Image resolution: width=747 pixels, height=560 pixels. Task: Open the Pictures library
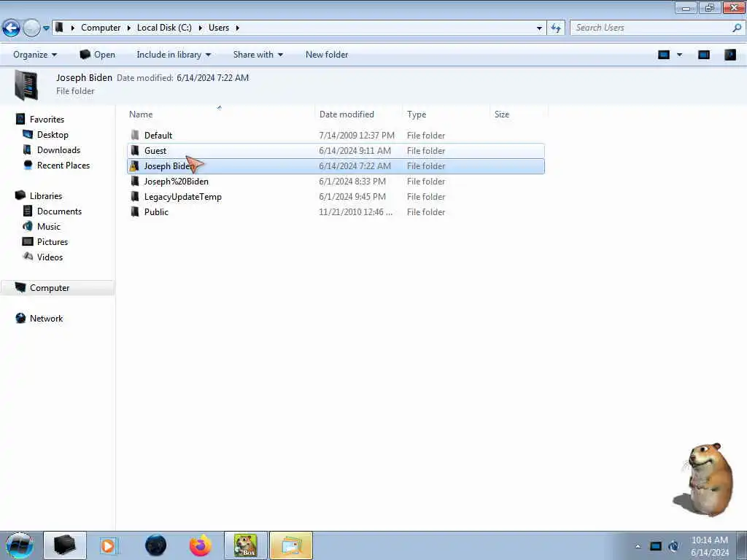(x=53, y=241)
